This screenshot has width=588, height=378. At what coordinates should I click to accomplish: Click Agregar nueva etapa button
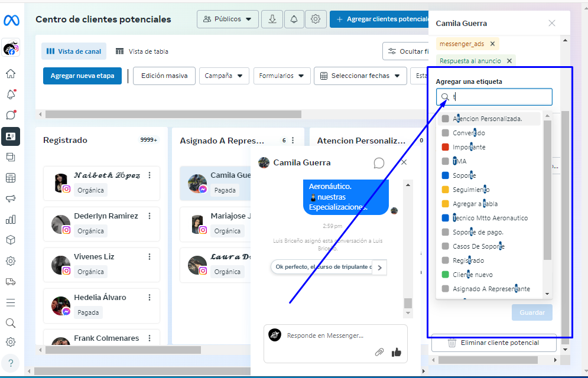coord(83,76)
